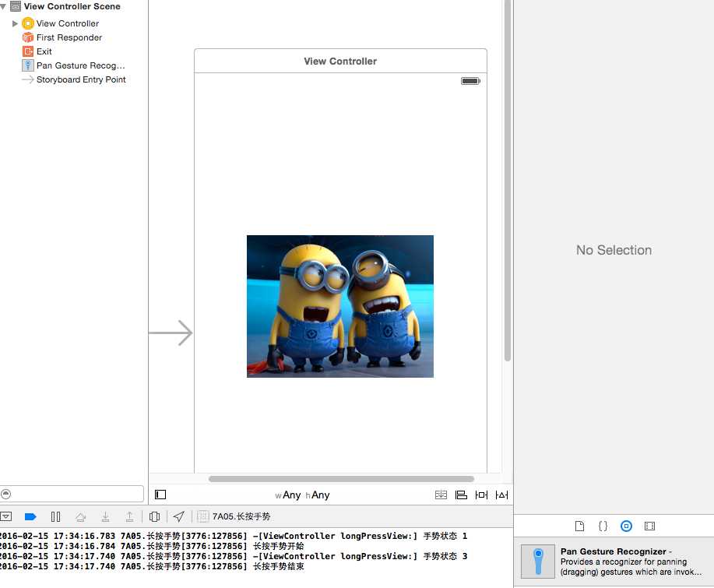Click the canvas vertical scrollbar
Image resolution: width=714 pixels, height=588 pixels.
[x=507, y=181]
